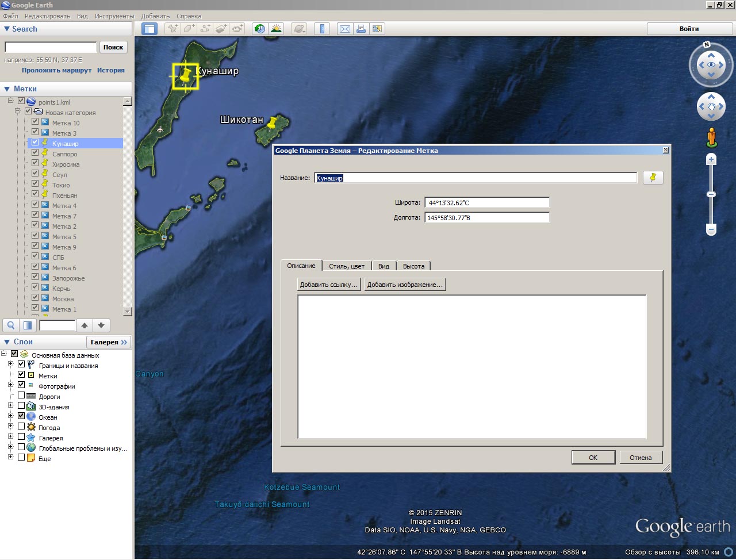Click the description text area
Image resolution: width=736 pixels, height=560 pixels.
472,367
